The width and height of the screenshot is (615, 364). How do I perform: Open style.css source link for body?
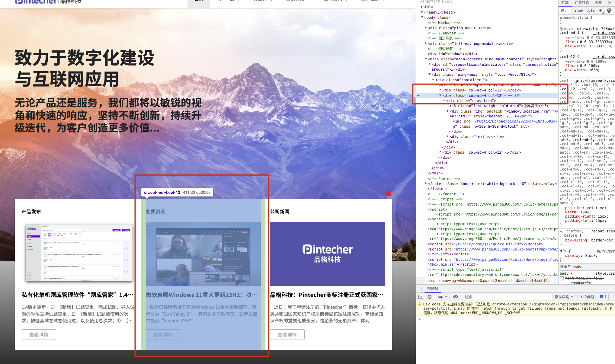605,273
